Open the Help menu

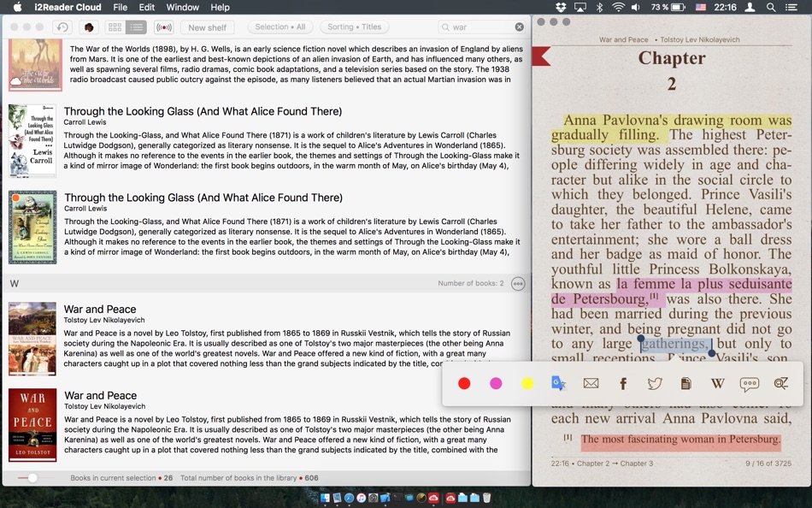pyautogui.click(x=220, y=7)
